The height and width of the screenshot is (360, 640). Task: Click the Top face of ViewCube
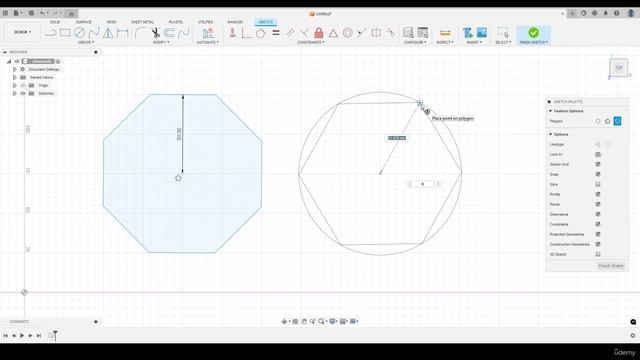point(619,68)
